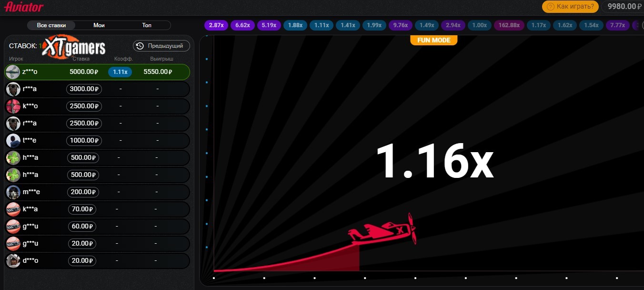Select the 2.94x multiplier pill
Viewport: 644px width, 290px height.
click(453, 25)
